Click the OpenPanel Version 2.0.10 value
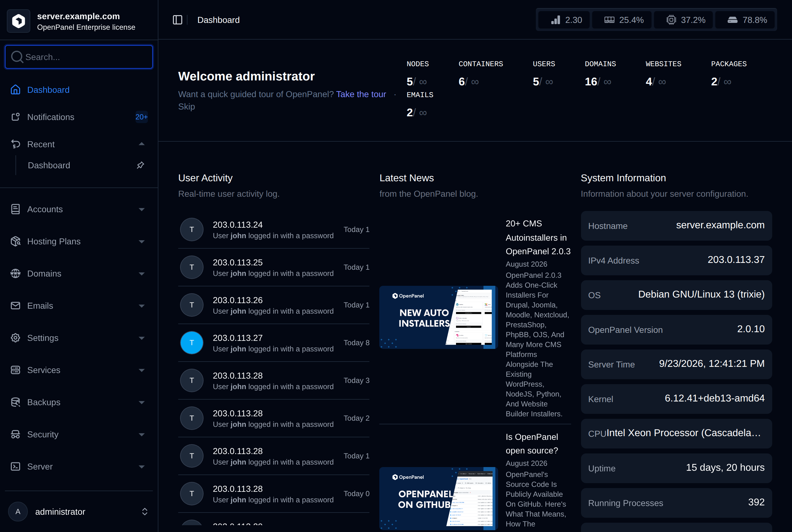Screen dimensions: 792x532 click(x=750, y=329)
